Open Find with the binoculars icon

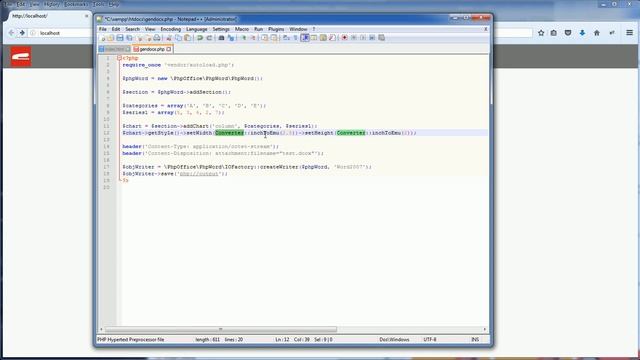[x=221, y=38]
